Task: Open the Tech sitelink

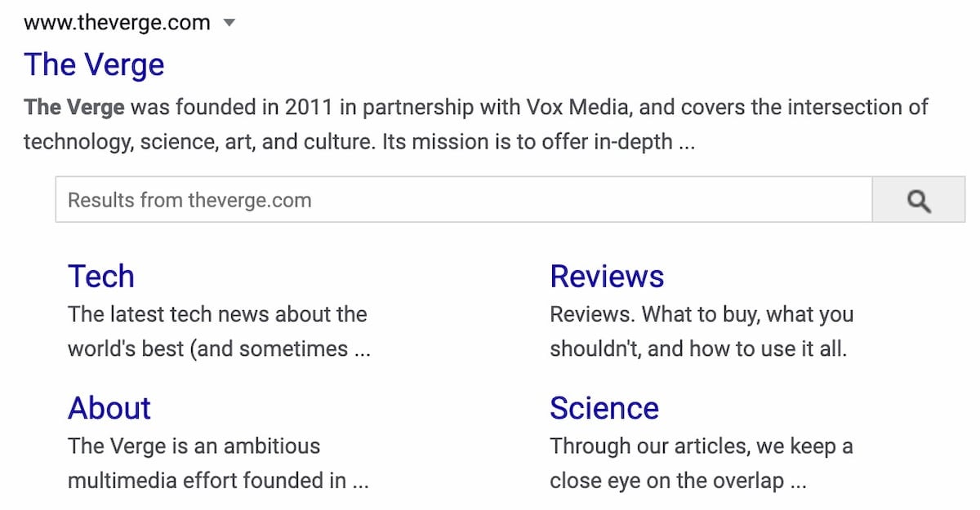Action: tap(100, 277)
